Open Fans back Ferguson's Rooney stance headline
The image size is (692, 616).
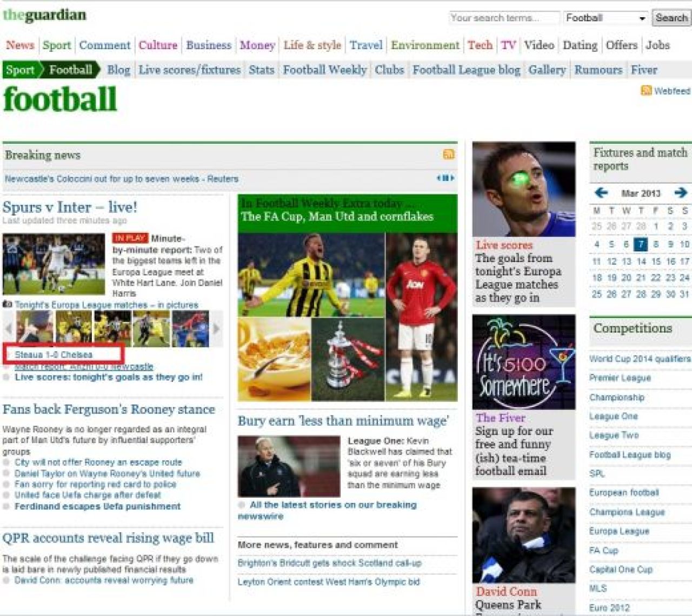coord(109,410)
